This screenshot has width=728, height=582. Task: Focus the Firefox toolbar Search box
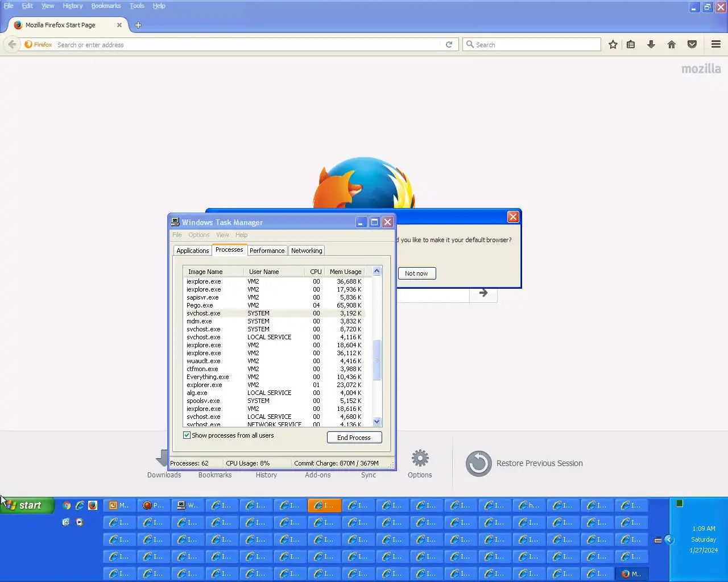click(532, 44)
